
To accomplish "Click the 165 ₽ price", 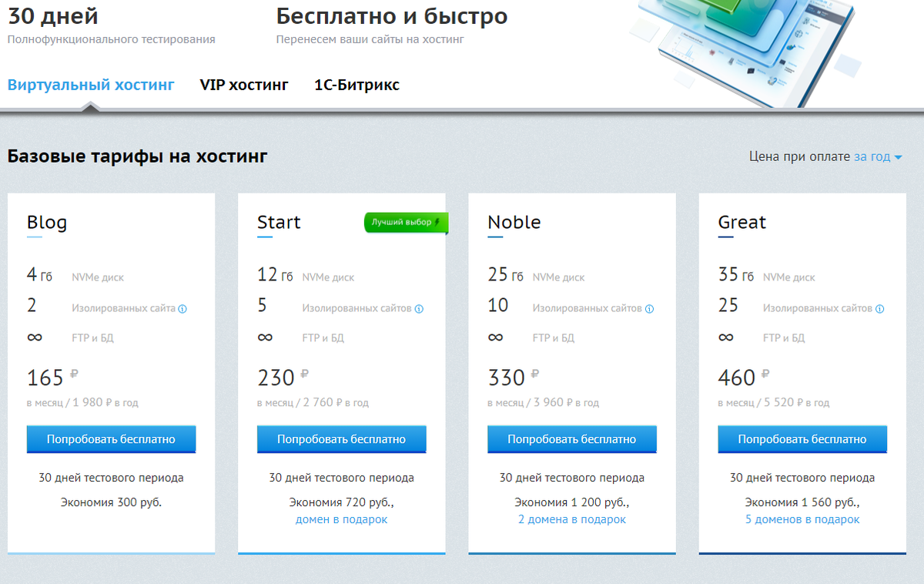I will pyautogui.click(x=52, y=378).
